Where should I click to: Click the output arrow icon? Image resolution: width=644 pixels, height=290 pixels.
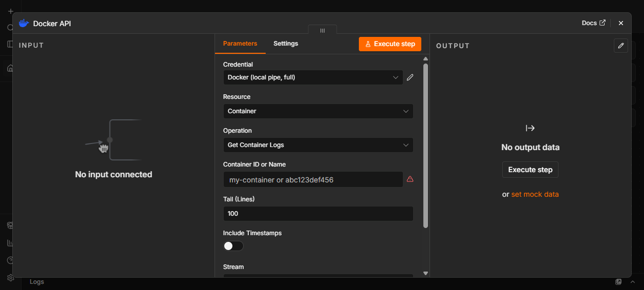coord(530,128)
